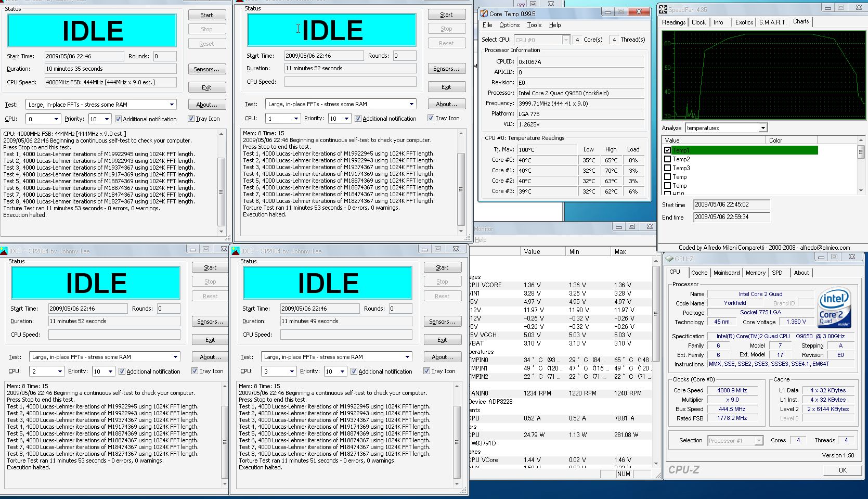The width and height of the screenshot is (868, 499).
Task: Toggle Additional notification in CPU 1 window
Action: [x=358, y=119]
